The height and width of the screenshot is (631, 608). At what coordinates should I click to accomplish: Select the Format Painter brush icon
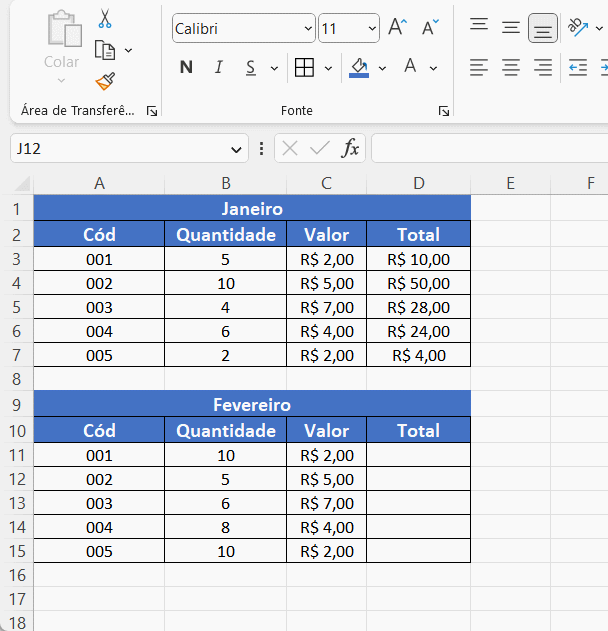click(105, 81)
